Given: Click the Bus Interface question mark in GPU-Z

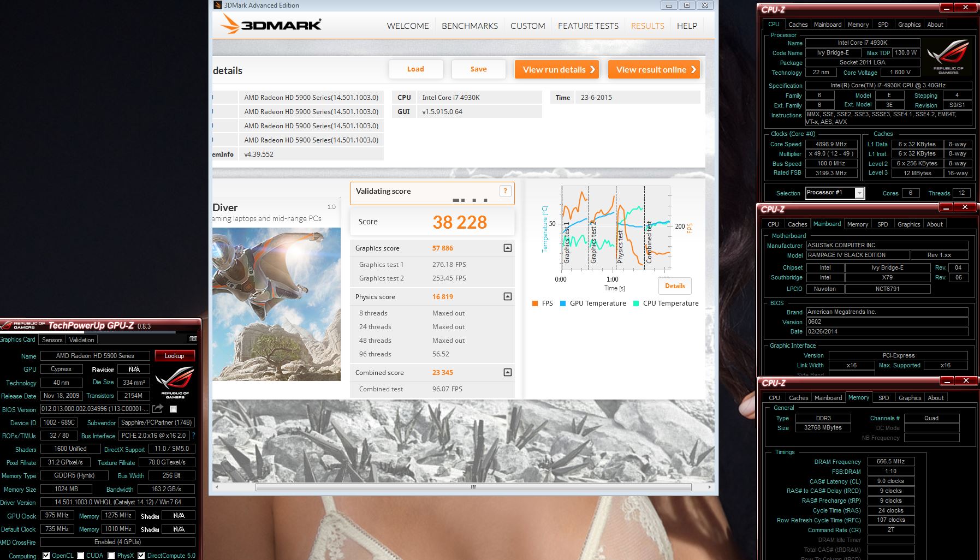Looking at the screenshot, I should click(193, 436).
